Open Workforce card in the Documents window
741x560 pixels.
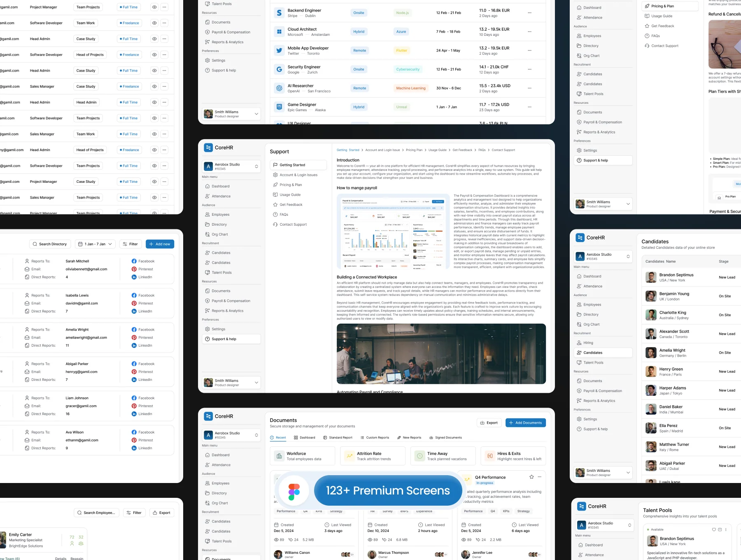coord(302,456)
